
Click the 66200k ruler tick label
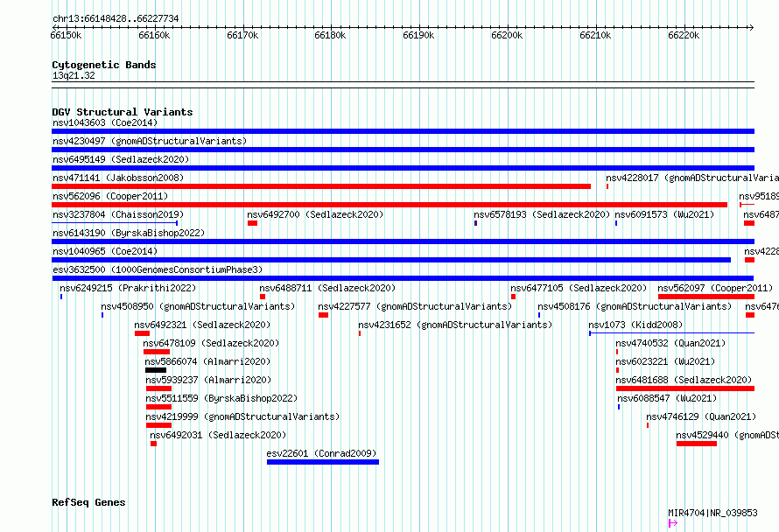[x=507, y=35]
